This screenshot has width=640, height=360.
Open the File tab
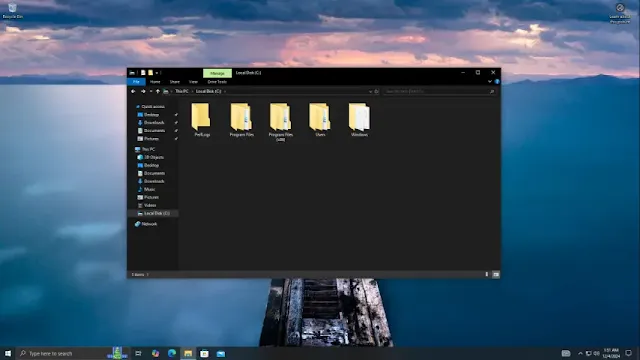(136, 82)
